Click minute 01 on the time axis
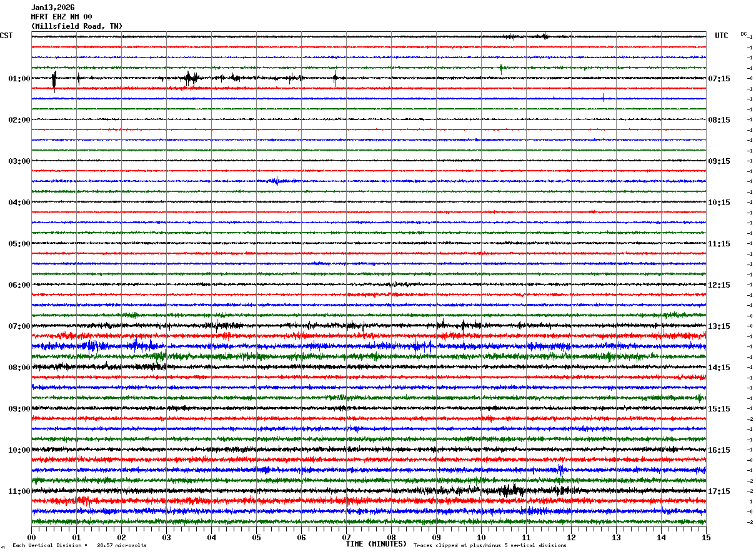The image size is (756, 554). tap(76, 537)
